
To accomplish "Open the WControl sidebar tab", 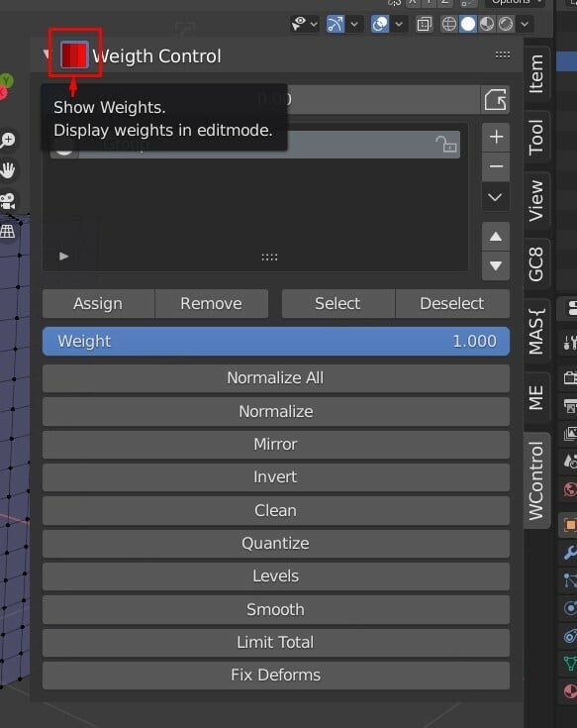I will 536,480.
